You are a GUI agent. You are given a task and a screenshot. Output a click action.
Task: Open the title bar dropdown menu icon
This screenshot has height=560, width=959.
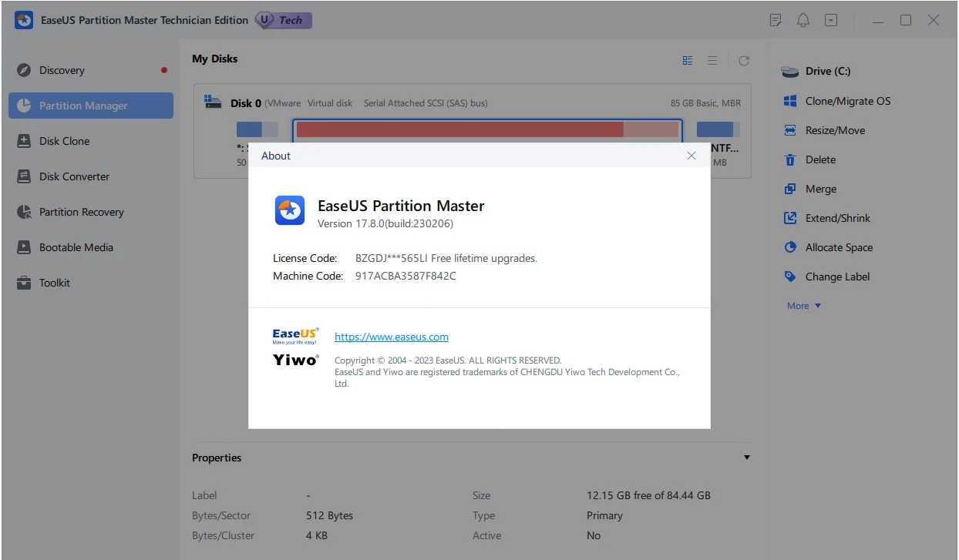tap(831, 21)
